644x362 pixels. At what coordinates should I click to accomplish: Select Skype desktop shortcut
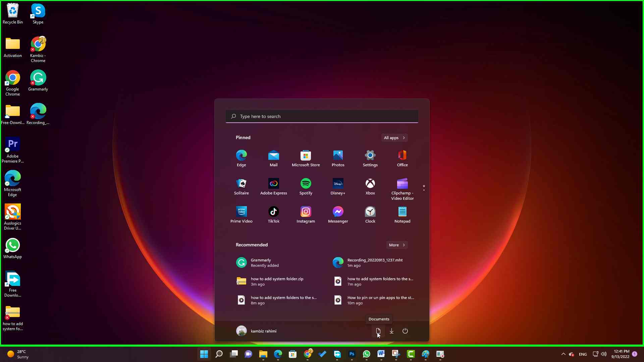(38, 14)
